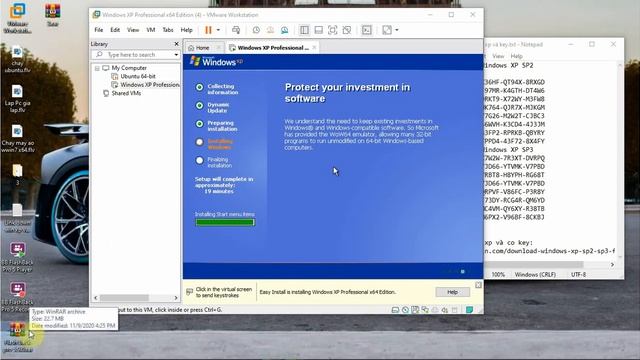Toggle the thumbnail bar toolbar icon
Screen dimensions: 640x360
pos(318,30)
